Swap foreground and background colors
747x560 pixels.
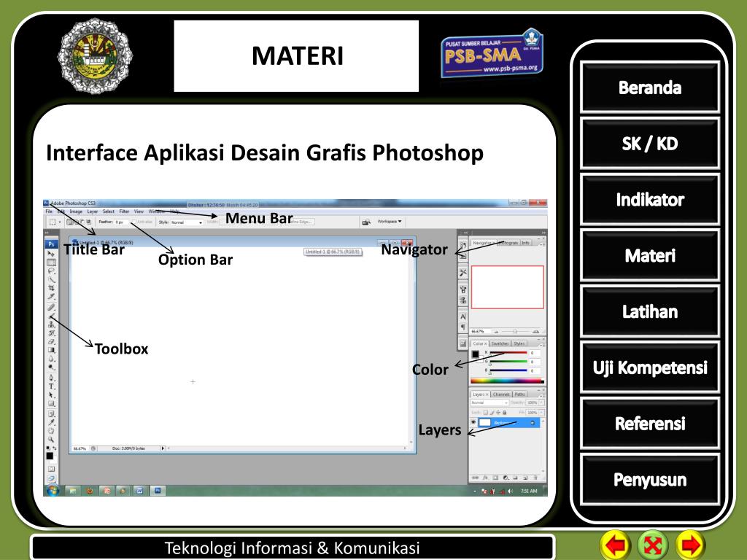(x=54, y=448)
